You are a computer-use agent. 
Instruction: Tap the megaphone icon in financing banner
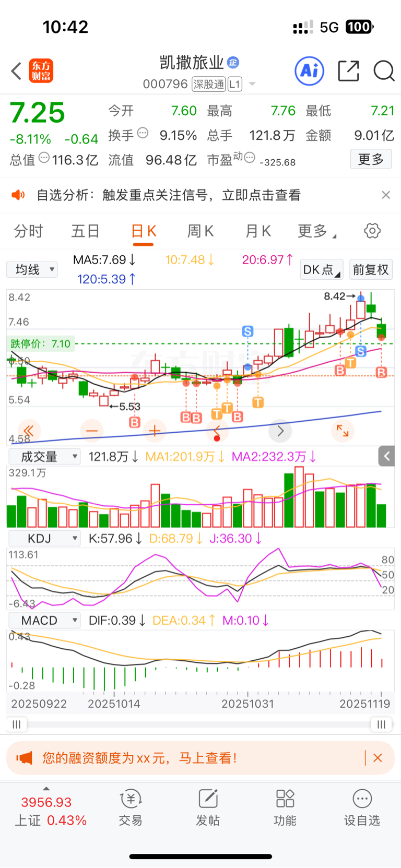tap(25, 758)
